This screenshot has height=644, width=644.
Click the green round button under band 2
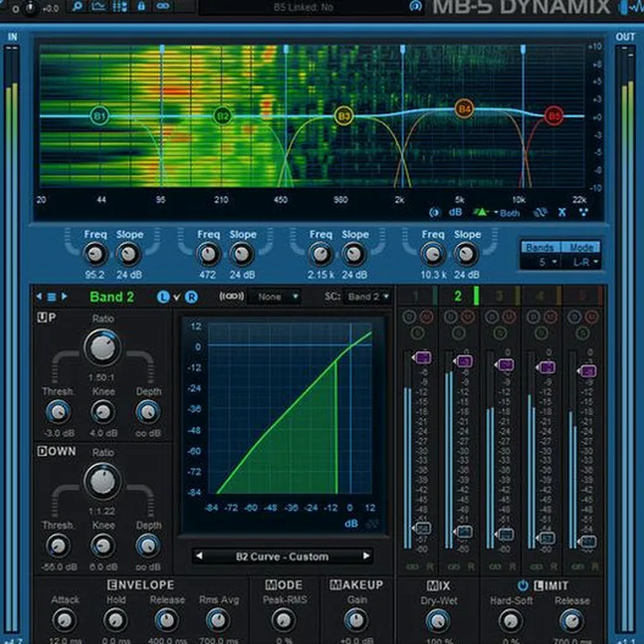coord(458,332)
